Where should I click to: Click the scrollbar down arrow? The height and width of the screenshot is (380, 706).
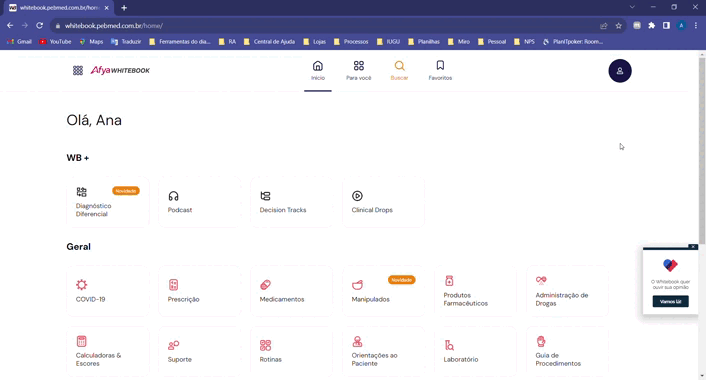coord(702,376)
